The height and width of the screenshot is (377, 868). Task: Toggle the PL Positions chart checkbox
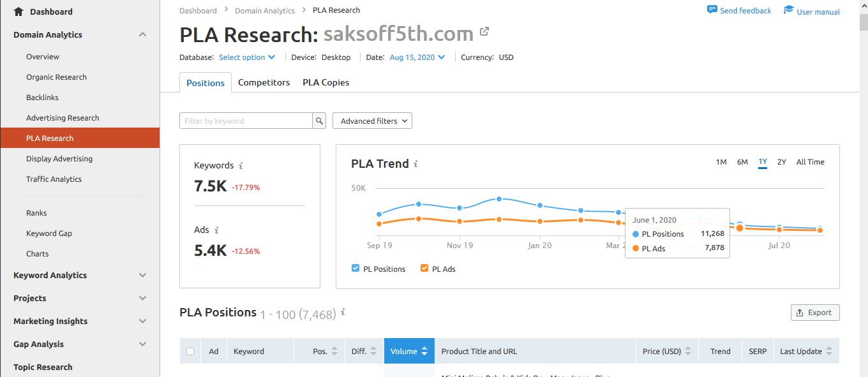[355, 269]
